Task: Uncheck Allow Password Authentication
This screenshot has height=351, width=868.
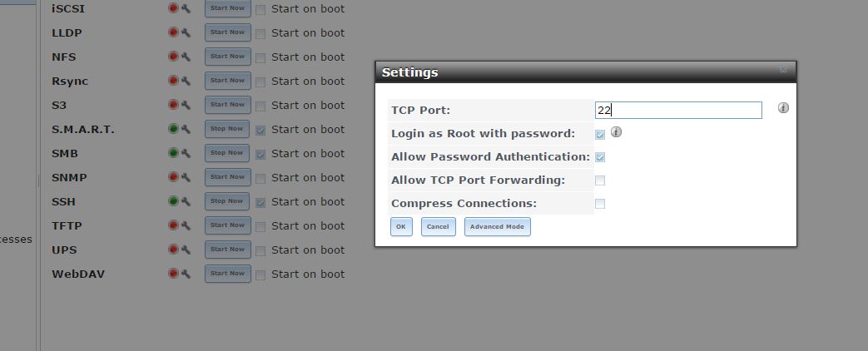Action: point(600,157)
